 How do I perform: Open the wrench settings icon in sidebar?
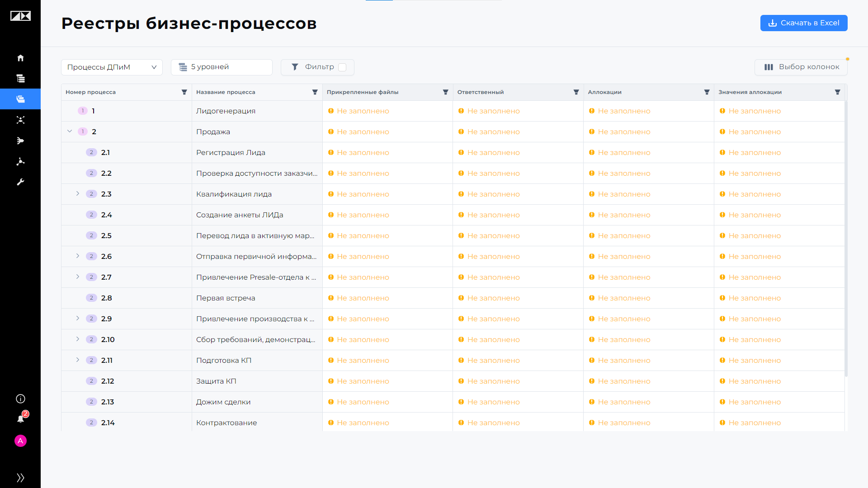pos(20,182)
